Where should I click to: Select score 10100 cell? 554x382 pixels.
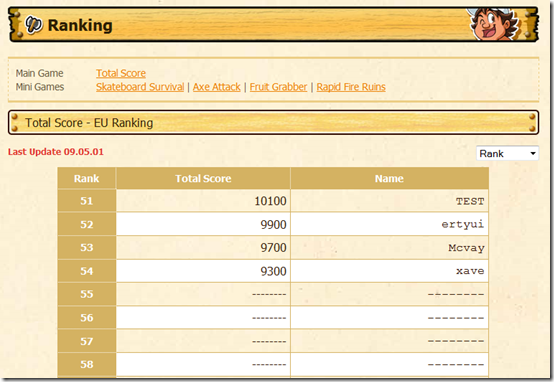point(203,201)
